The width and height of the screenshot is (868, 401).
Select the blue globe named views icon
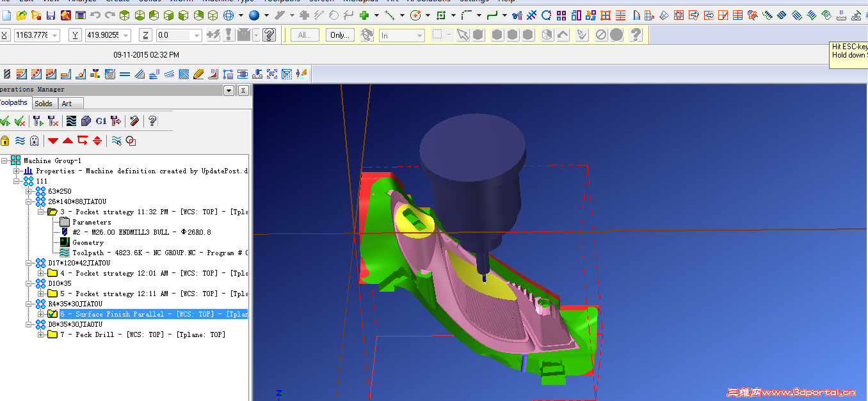[228, 15]
